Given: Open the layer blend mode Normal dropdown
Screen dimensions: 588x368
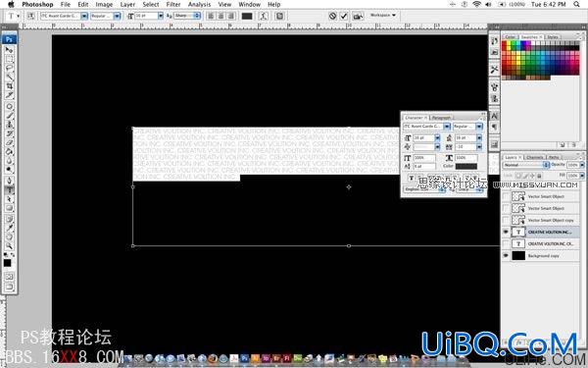Looking at the screenshot, I should [x=525, y=165].
